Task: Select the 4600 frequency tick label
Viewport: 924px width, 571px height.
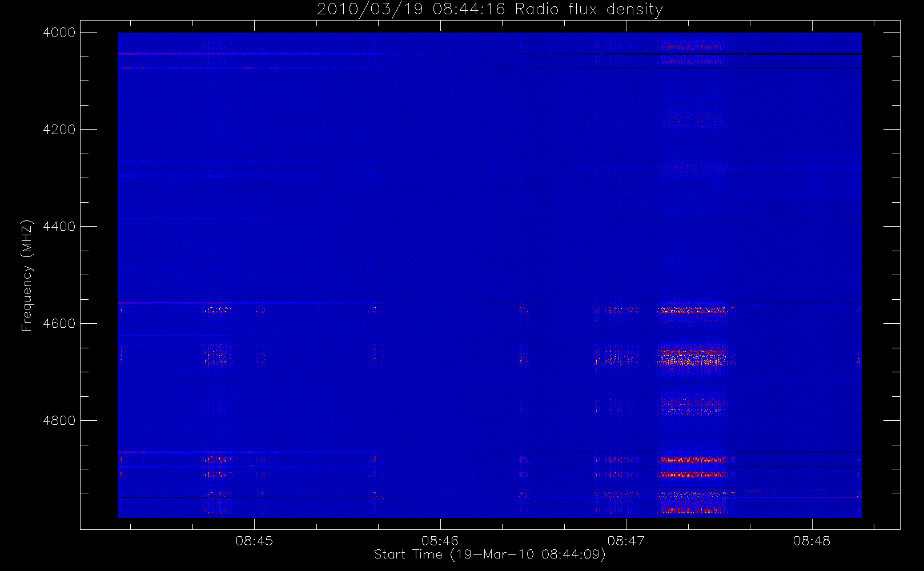Action: point(59,324)
